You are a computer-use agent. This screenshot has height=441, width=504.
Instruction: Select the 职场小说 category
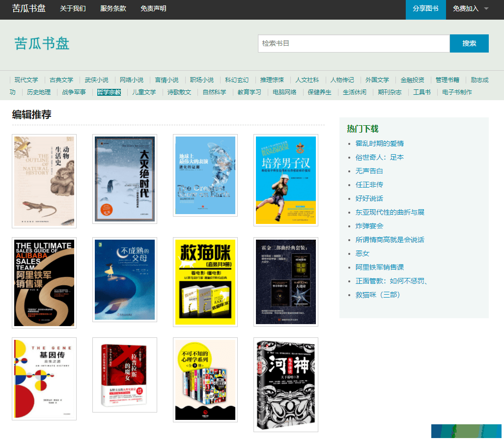(x=201, y=80)
